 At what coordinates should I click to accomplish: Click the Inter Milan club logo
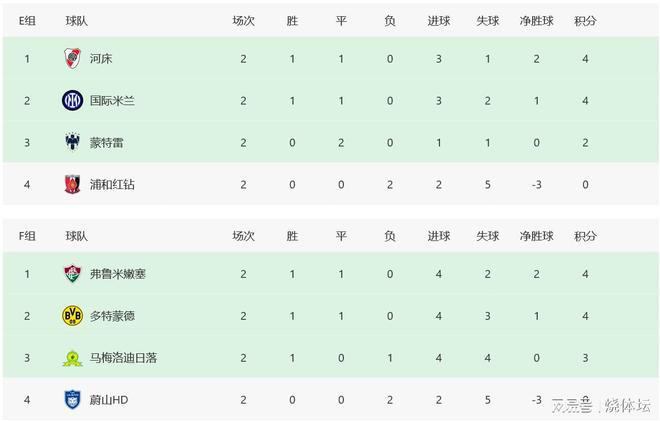[72, 100]
